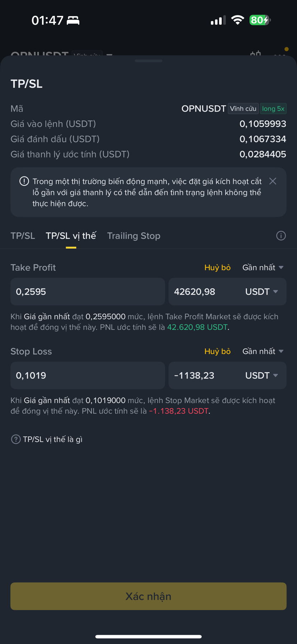
Task: Tap the warning exclamation icon in notice
Action: point(24,181)
